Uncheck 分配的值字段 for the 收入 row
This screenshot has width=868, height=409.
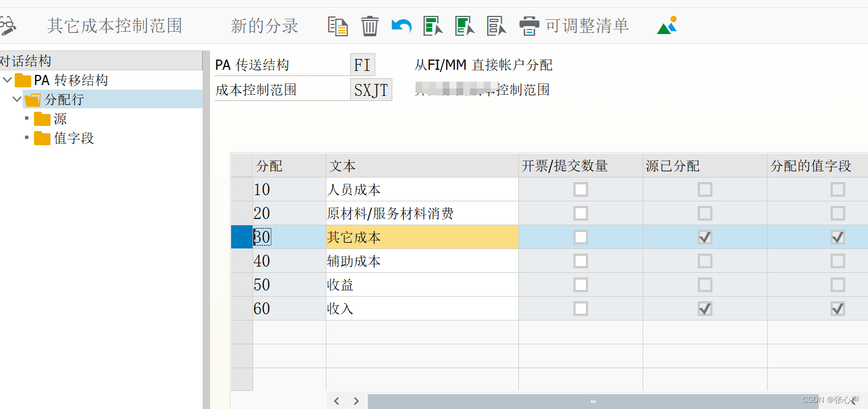[x=837, y=309]
